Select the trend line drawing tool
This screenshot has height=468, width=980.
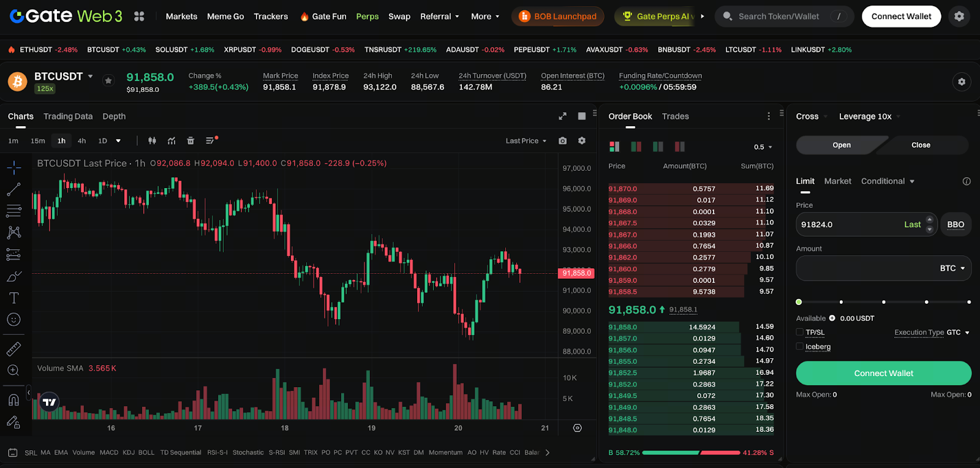tap(13, 189)
